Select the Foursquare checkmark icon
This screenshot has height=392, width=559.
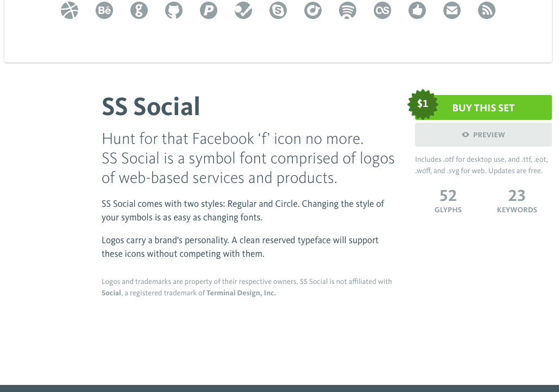[243, 10]
